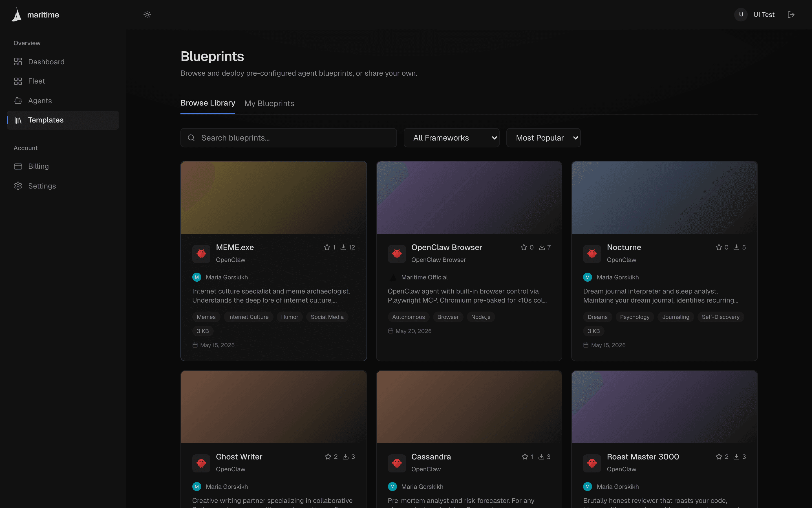812x508 pixels.
Task: Star the Nocturne blueprint
Action: (719, 247)
